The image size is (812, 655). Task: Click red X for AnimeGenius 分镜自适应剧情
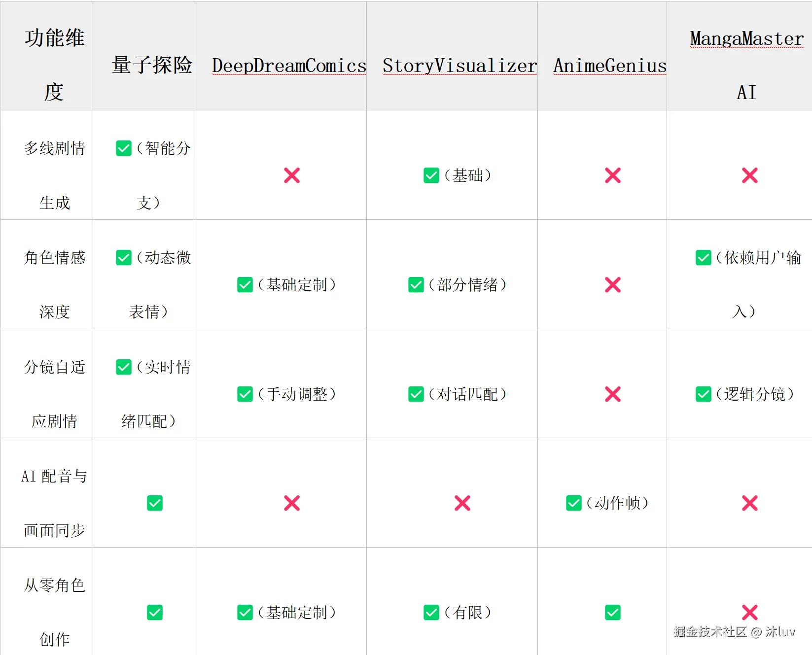pos(613,394)
